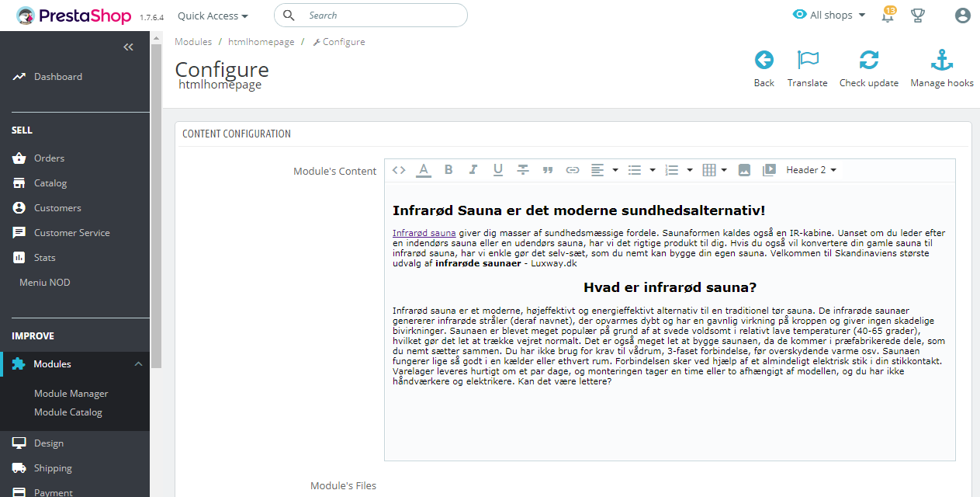The image size is (980, 497).
Task: Open the Quick Access menu
Action: [x=213, y=16]
